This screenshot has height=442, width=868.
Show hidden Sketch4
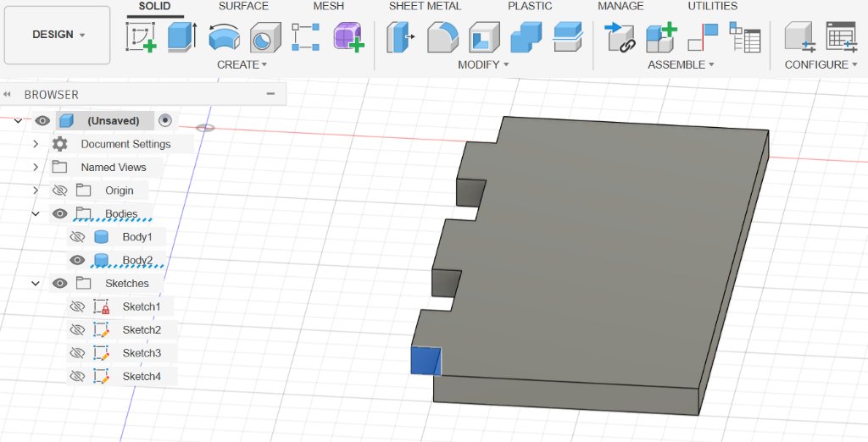(77, 376)
